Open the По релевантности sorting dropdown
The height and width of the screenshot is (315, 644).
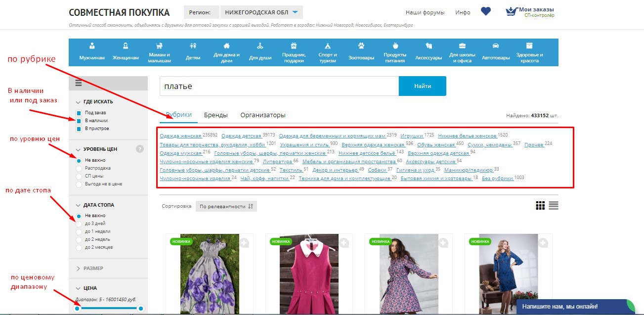pos(226,206)
